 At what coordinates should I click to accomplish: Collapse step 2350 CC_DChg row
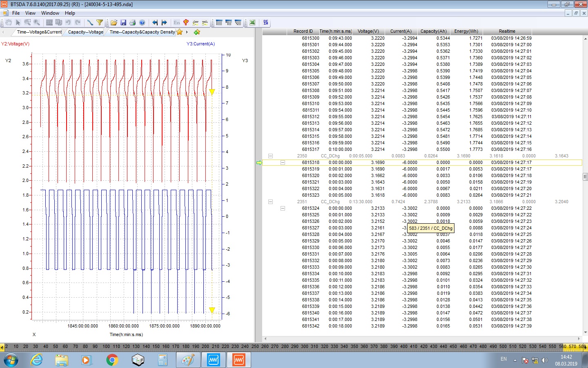tap(270, 156)
